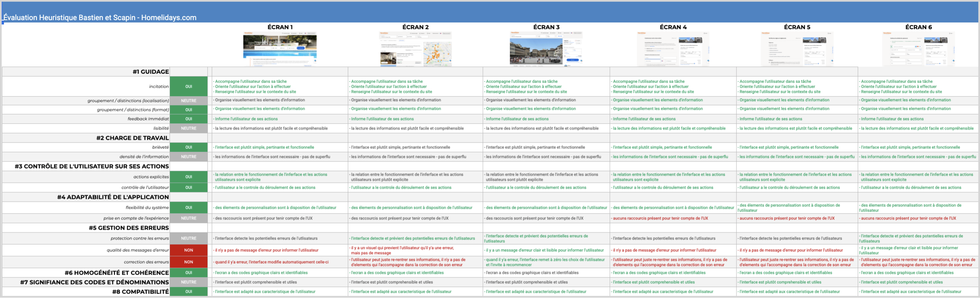Image resolution: width=980 pixels, height=298 pixels.
Task: Open the ÉCRAN 6 screenshot thumbnail
Action: (919, 49)
